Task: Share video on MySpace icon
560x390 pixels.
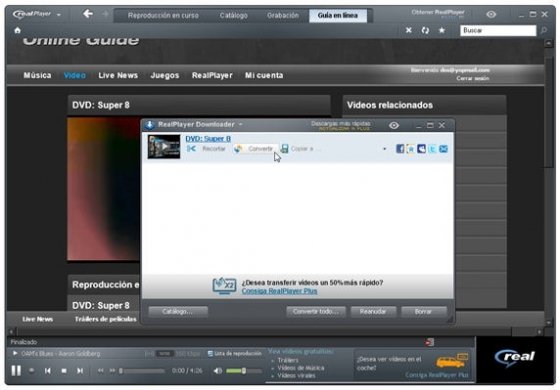Action: [421, 149]
